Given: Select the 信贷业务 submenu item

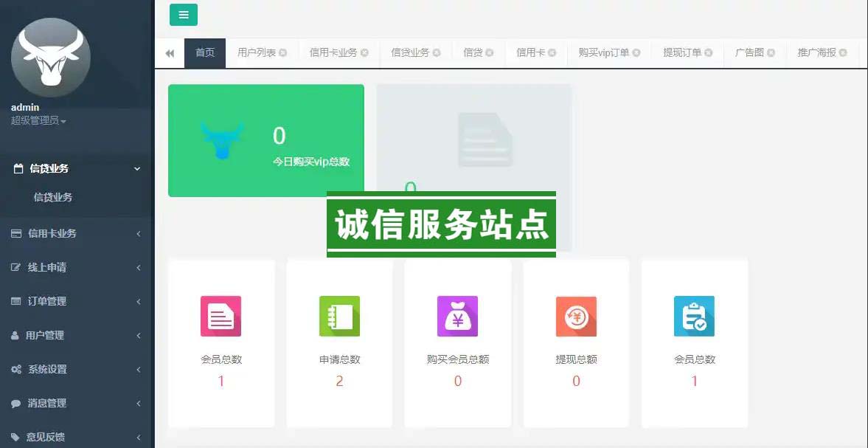Looking at the screenshot, I should 53,197.
